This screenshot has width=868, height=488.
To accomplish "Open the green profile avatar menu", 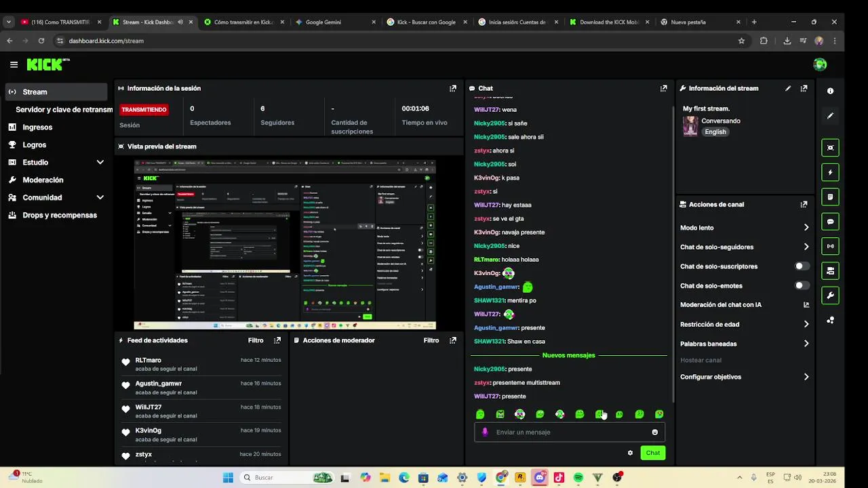I will tap(820, 64).
